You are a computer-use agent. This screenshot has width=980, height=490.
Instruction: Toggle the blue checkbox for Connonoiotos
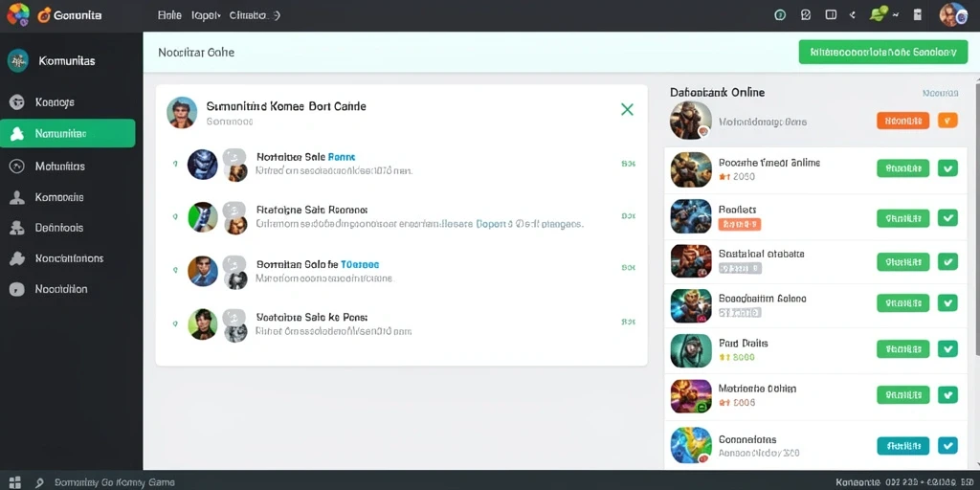948,446
